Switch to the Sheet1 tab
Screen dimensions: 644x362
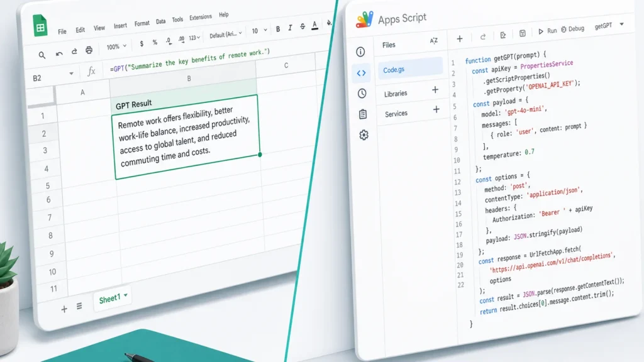113,297
